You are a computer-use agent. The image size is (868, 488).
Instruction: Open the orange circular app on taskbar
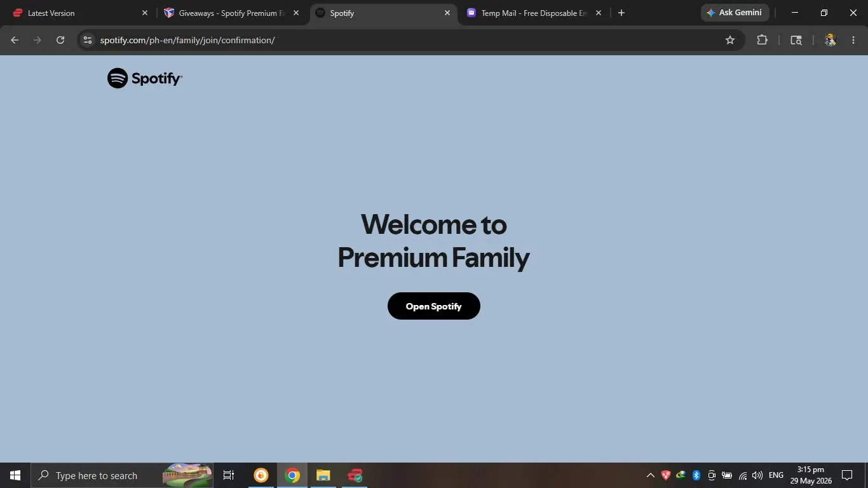pyautogui.click(x=261, y=475)
